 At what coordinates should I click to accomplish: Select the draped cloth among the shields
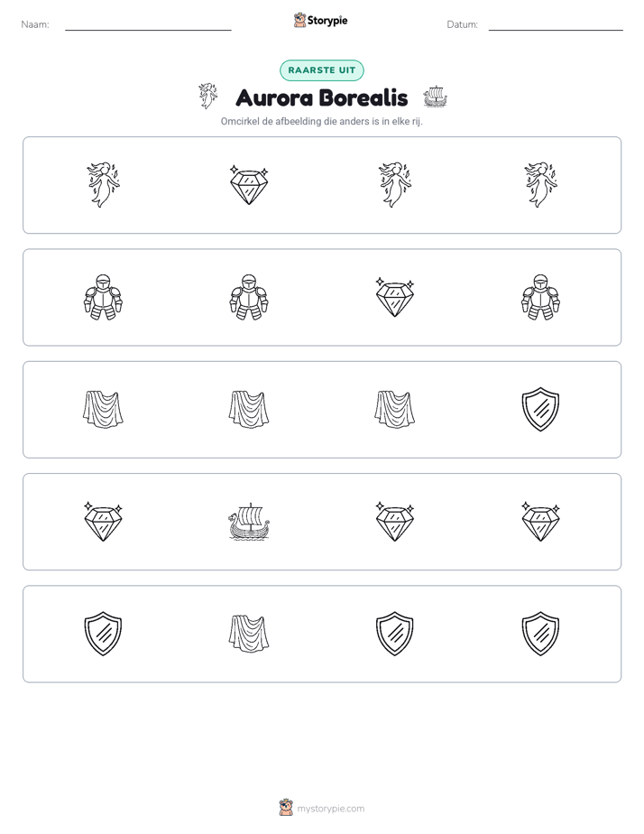point(249,634)
